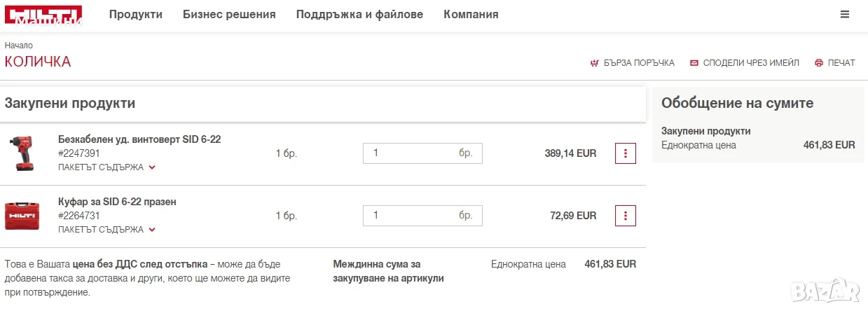Open the Бизнес решения menu
This screenshot has height=311, width=868.
229,14
